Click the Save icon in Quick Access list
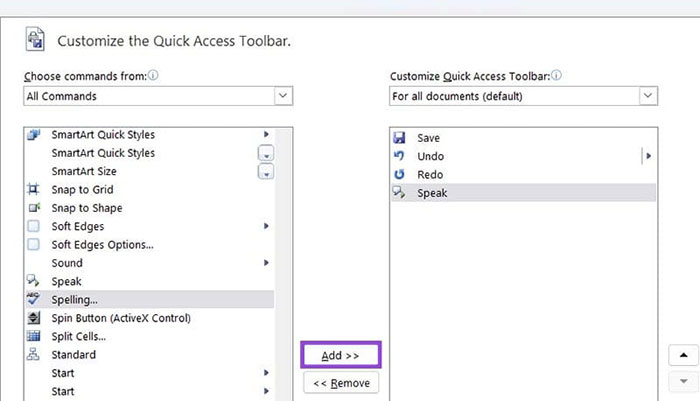700x401 pixels. tap(400, 138)
